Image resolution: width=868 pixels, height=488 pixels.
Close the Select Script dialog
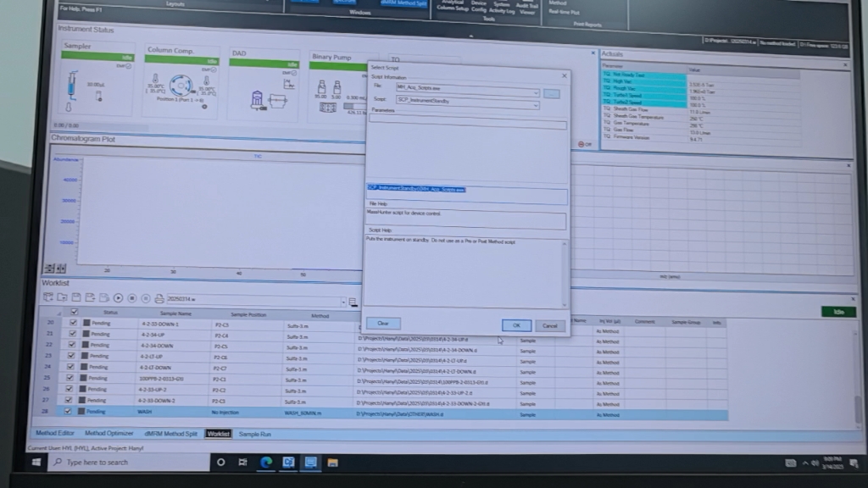coord(564,75)
